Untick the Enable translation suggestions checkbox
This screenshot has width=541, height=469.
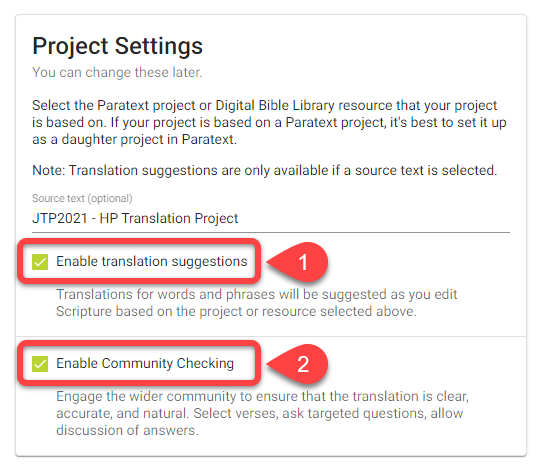pyautogui.click(x=40, y=262)
